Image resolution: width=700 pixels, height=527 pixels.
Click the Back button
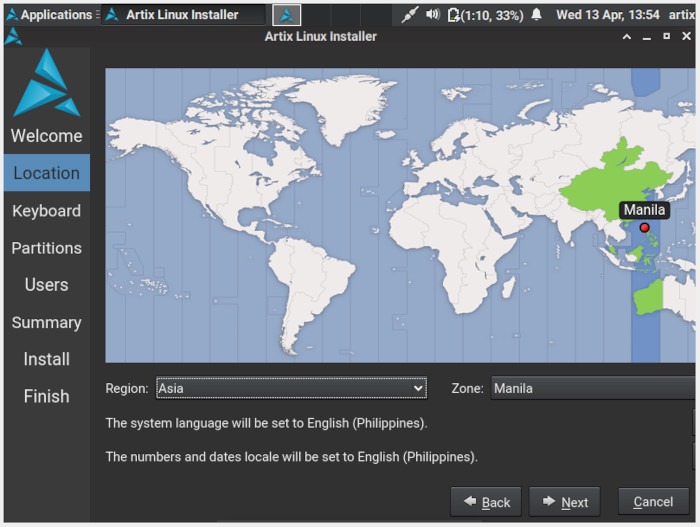pos(486,502)
